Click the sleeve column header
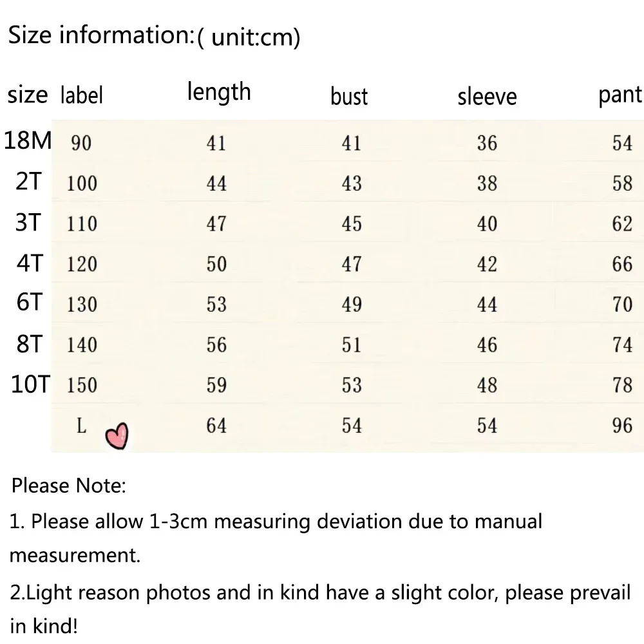The image size is (644, 644). pyautogui.click(x=487, y=97)
